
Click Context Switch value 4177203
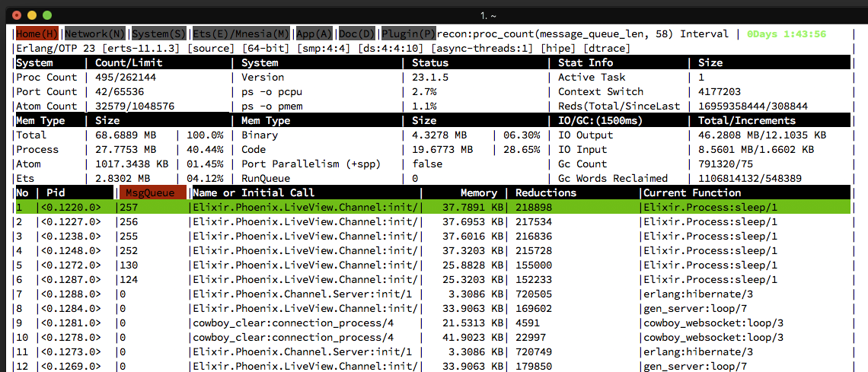pos(720,92)
